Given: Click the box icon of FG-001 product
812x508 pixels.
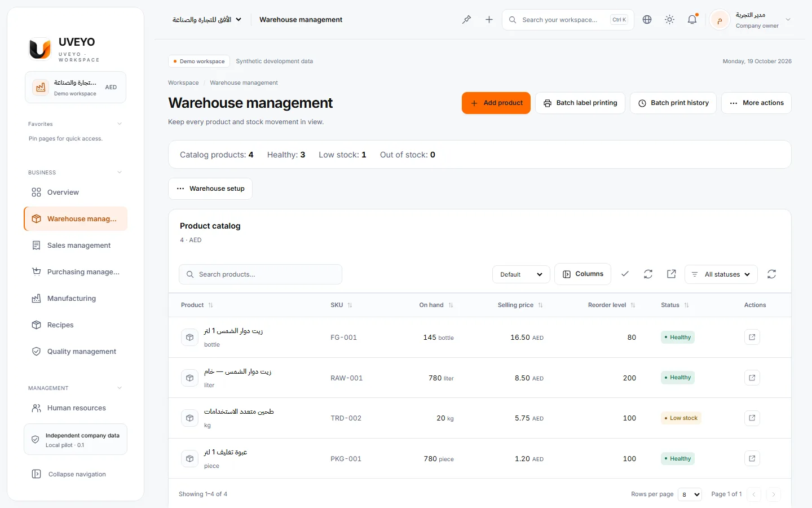Looking at the screenshot, I should [189, 337].
